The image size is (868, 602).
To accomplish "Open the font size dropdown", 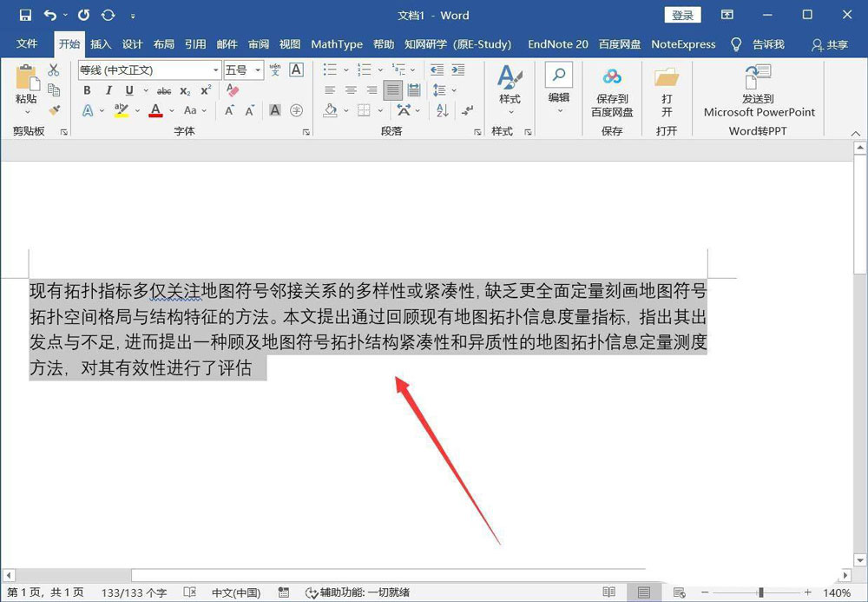I will pyautogui.click(x=259, y=69).
